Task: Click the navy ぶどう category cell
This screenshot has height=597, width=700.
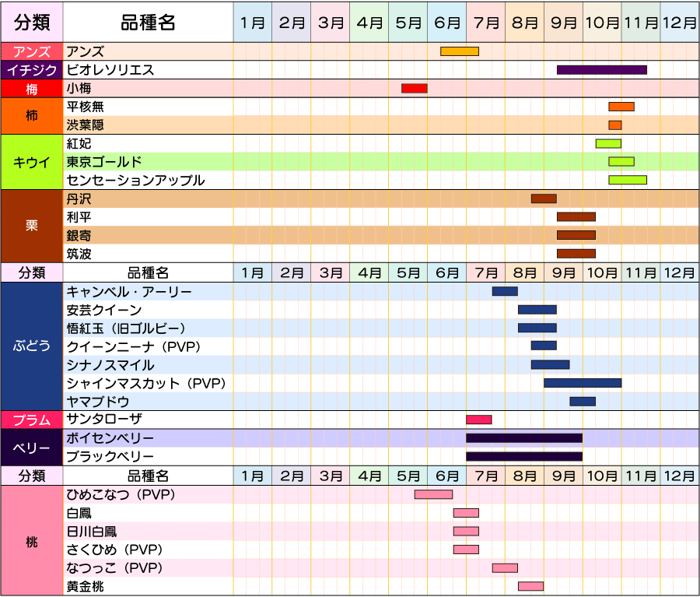Action: 32,346
